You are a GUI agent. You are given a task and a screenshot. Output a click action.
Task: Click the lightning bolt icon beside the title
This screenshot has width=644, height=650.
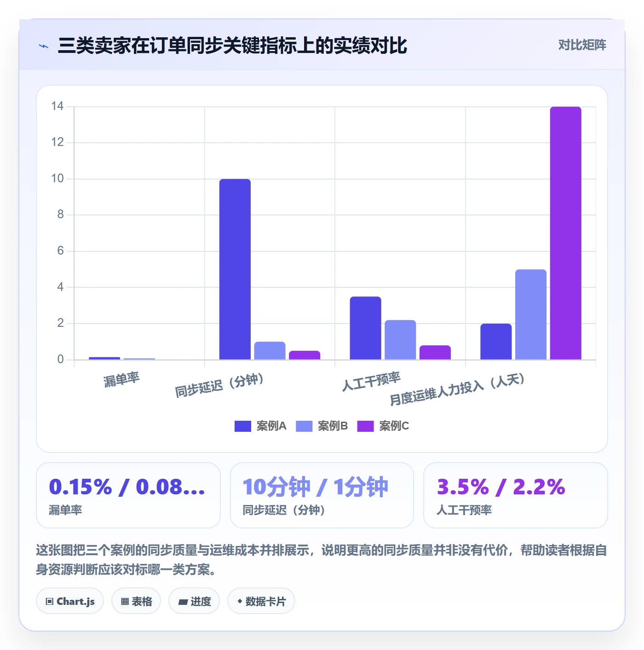pyautogui.click(x=44, y=46)
